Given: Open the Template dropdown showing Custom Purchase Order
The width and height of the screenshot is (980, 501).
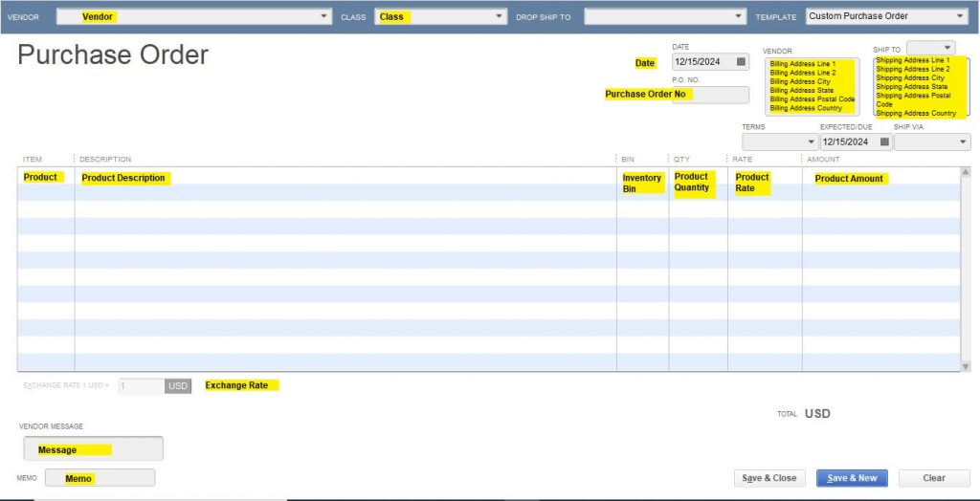Looking at the screenshot, I should pos(960,17).
